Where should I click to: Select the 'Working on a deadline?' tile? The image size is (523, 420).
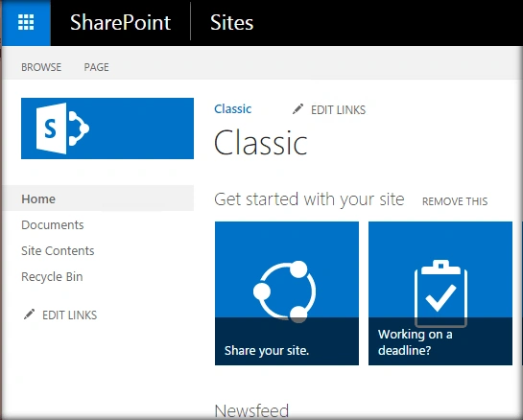pos(440,293)
